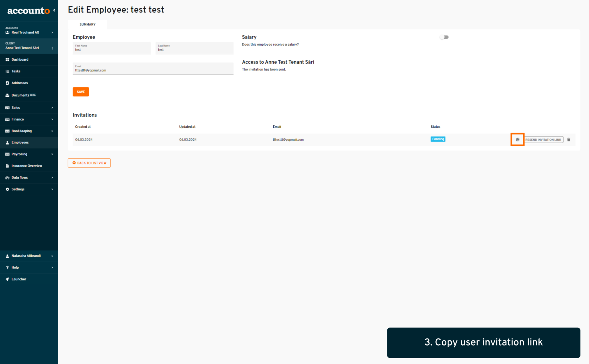Viewport: 589px width, 364px height.
Task: Click invitation email tttesttt@yopmail.com in table
Action: [288, 140]
